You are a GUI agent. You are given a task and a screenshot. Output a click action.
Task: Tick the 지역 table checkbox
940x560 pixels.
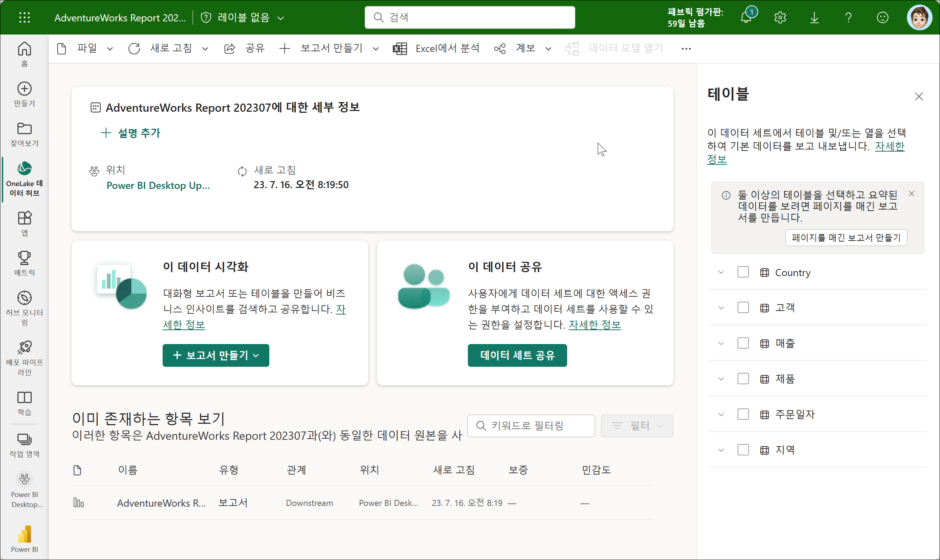[x=743, y=450]
